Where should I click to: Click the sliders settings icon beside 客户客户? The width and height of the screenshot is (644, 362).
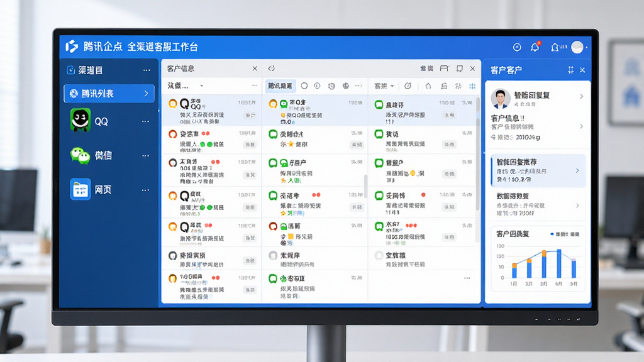pyautogui.click(x=571, y=70)
